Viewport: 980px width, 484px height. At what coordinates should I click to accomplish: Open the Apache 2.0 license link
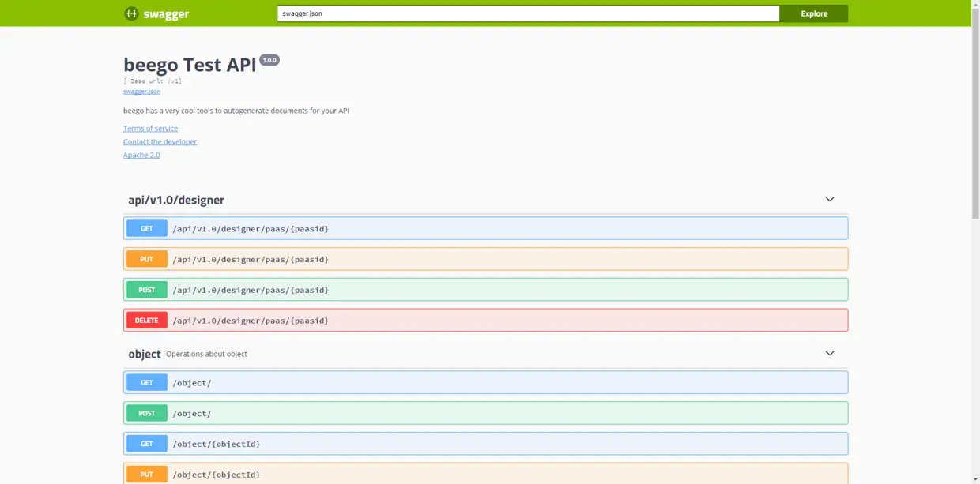[141, 156]
